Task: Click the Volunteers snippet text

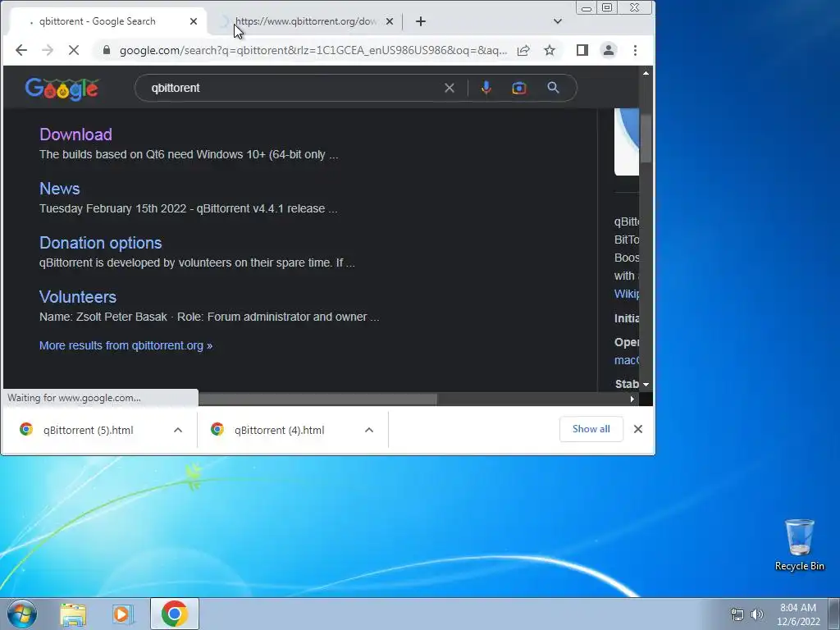Action: [x=209, y=317]
